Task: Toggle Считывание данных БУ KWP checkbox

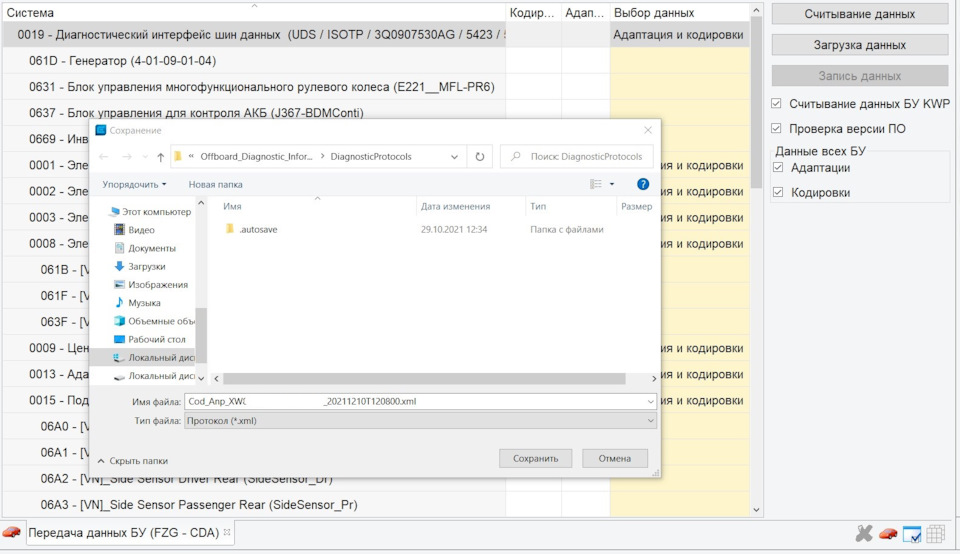Action: (776, 103)
